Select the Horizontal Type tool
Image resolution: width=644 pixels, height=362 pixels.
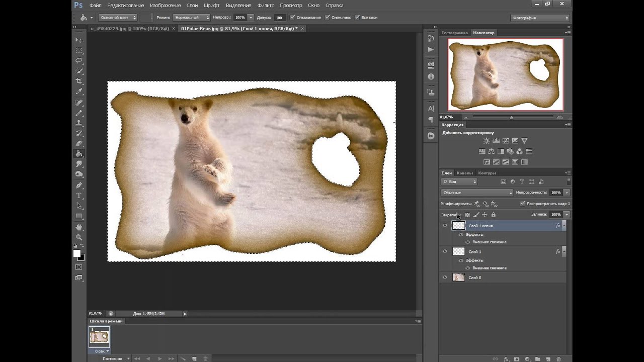pos(79,196)
